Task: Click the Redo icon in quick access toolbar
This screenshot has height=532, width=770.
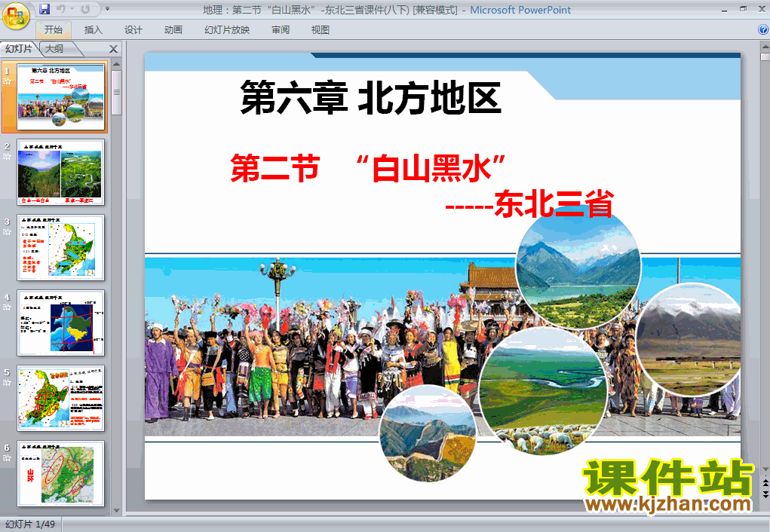Action: (x=85, y=9)
